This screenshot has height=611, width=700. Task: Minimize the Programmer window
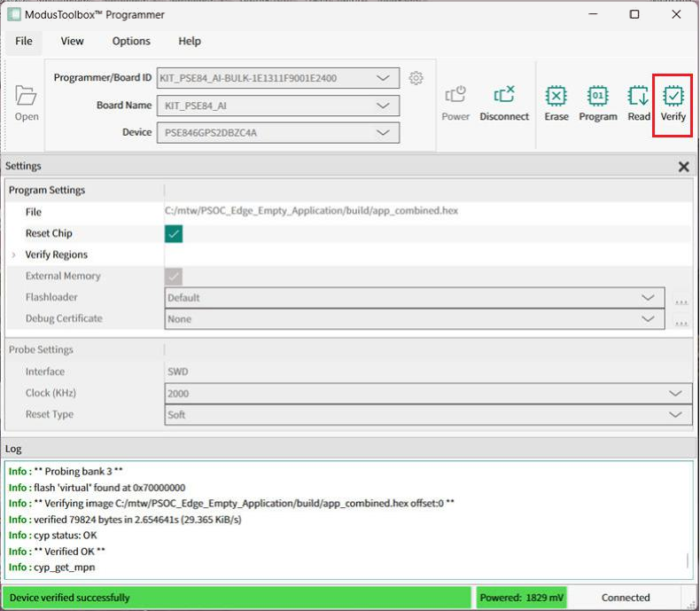[x=593, y=14]
